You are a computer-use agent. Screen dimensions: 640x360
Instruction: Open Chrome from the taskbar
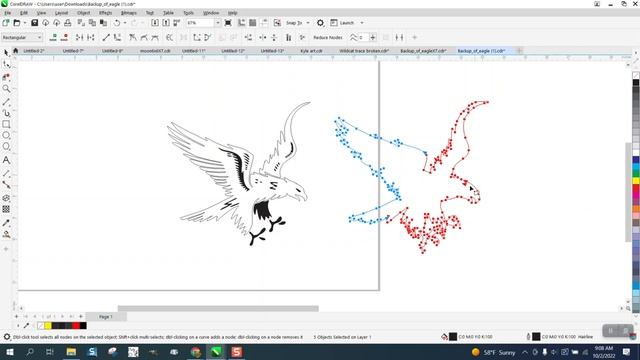[x=196, y=352]
